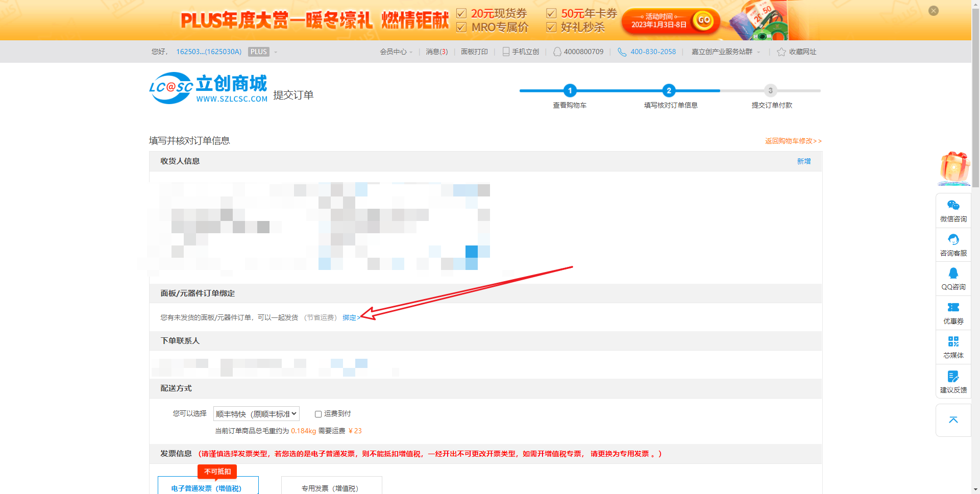
Task: Click step 2 填写核对订单信息 circle
Action: click(669, 91)
